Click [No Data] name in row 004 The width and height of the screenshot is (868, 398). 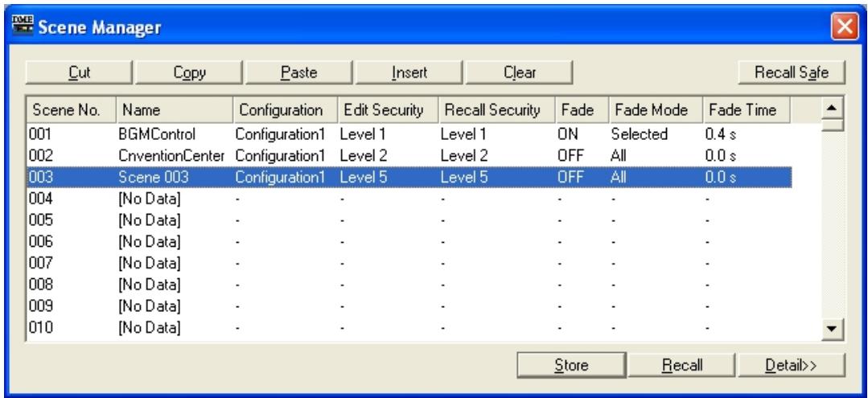pyautogui.click(x=150, y=199)
